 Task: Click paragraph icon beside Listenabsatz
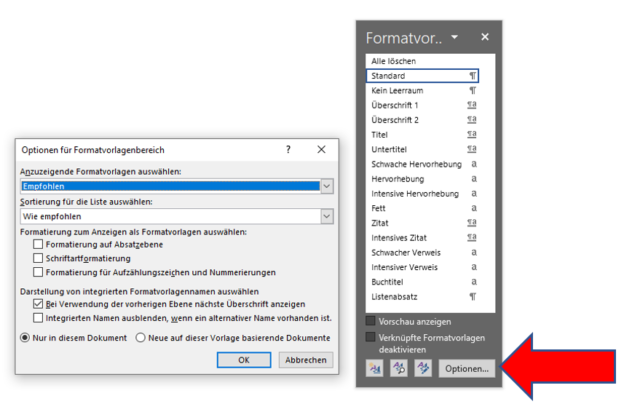472,297
